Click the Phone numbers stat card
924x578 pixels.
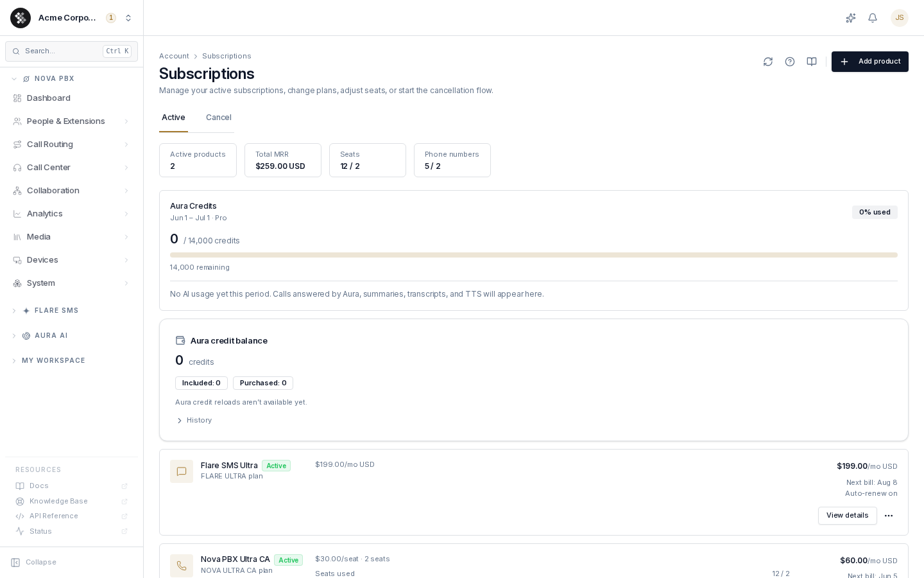pyautogui.click(x=452, y=161)
